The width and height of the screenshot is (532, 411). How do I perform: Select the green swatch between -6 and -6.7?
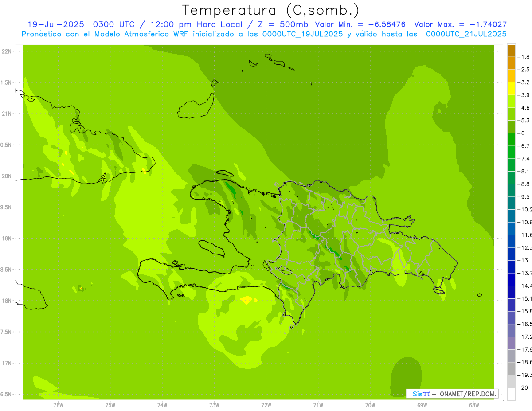[511, 140]
